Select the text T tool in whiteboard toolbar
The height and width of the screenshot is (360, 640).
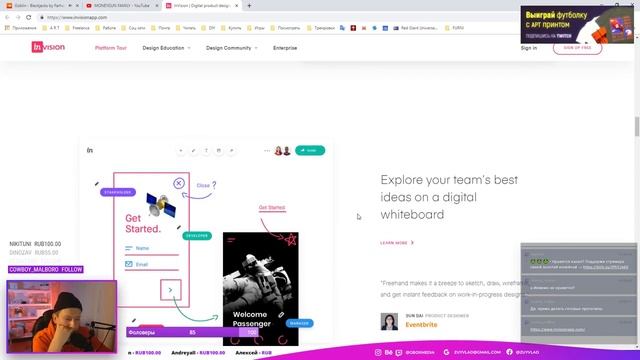tap(206, 151)
